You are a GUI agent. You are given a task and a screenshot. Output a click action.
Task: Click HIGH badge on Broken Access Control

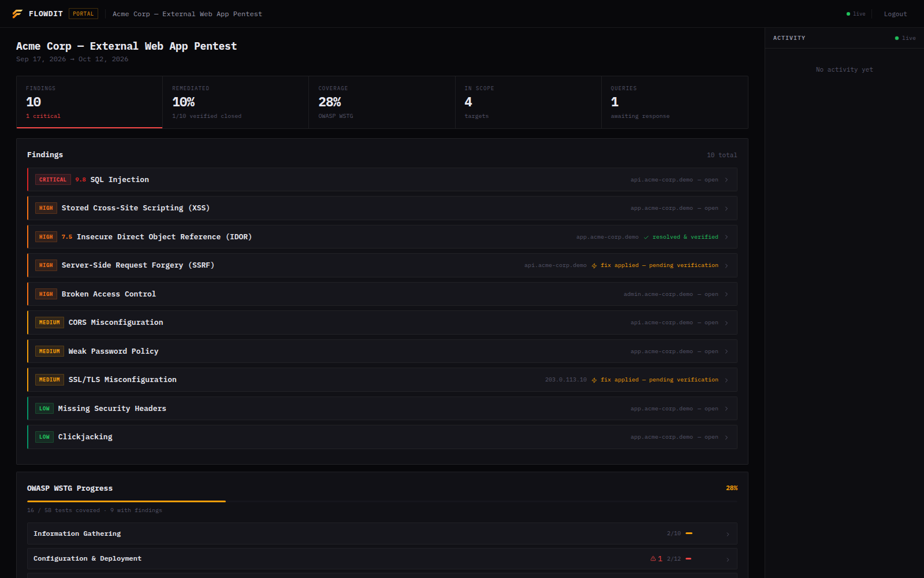46,294
